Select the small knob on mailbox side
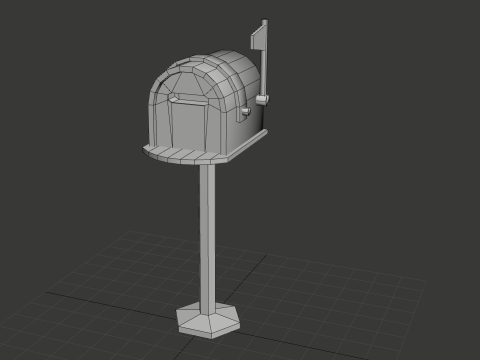The width and height of the screenshot is (480, 360). click(246, 112)
